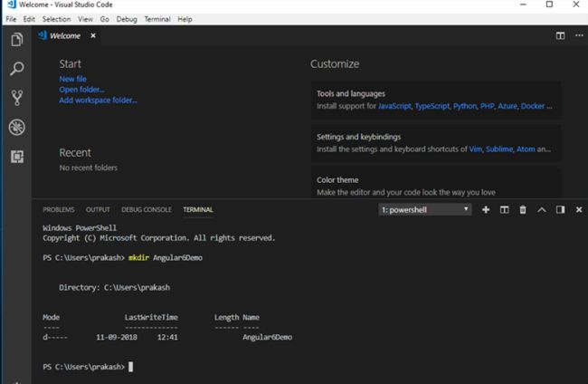Kill terminal using trash icon
The image size is (588, 384).
tap(523, 209)
